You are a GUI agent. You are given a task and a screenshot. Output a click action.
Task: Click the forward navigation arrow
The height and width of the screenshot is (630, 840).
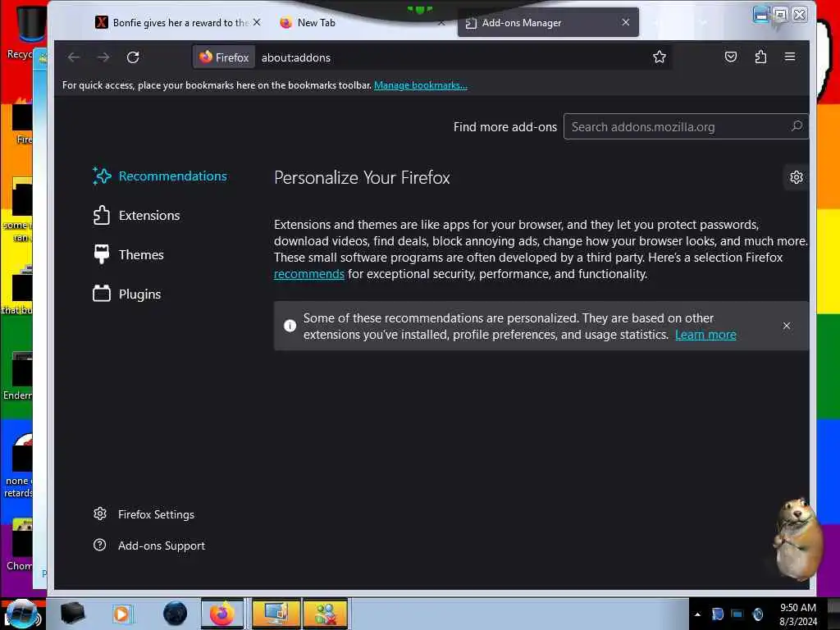click(103, 57)
